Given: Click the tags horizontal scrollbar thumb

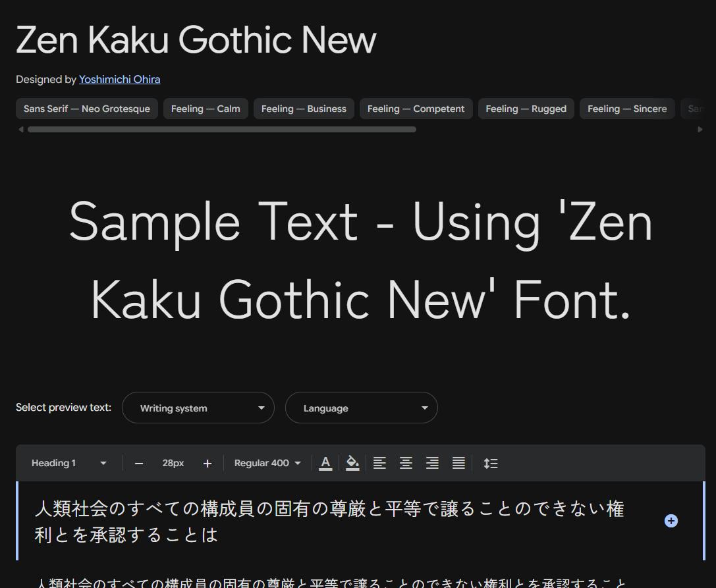Looking at the screenshot, I should pyautogui.click(x=222, y=130).
